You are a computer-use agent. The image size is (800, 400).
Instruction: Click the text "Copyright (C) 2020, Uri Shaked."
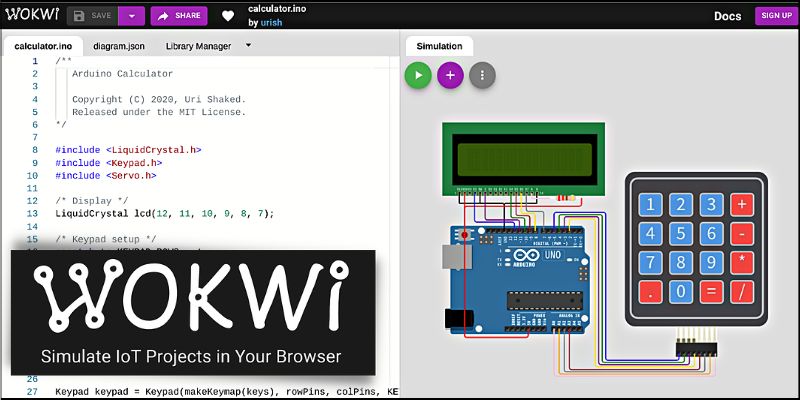tap(159, 99)
